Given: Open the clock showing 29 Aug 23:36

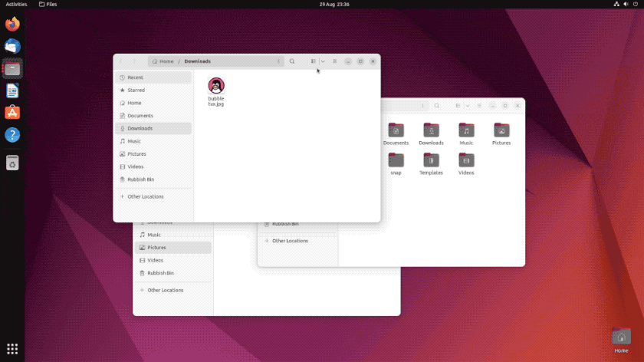Looking at the screenshot, I should 334,4.
